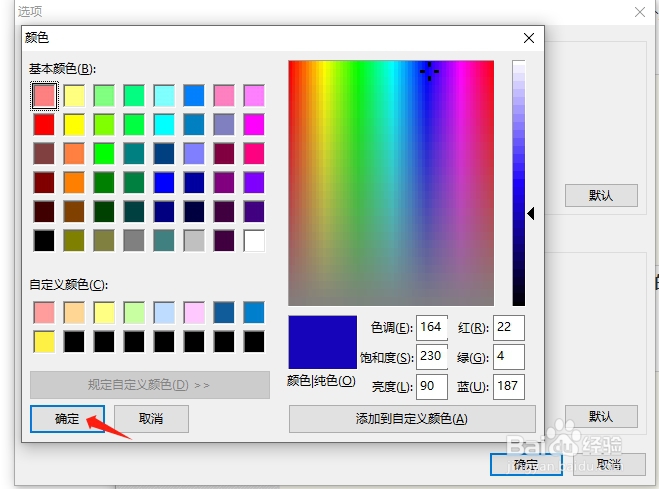The height and width of the screenshot is (489, 659).
Task: Select the magenta basic color swatch
Action: (x=254, y=125)
